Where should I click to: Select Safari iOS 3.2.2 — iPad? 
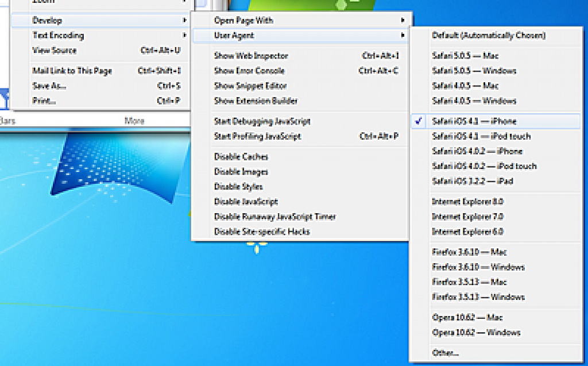[x=496, y=181]
